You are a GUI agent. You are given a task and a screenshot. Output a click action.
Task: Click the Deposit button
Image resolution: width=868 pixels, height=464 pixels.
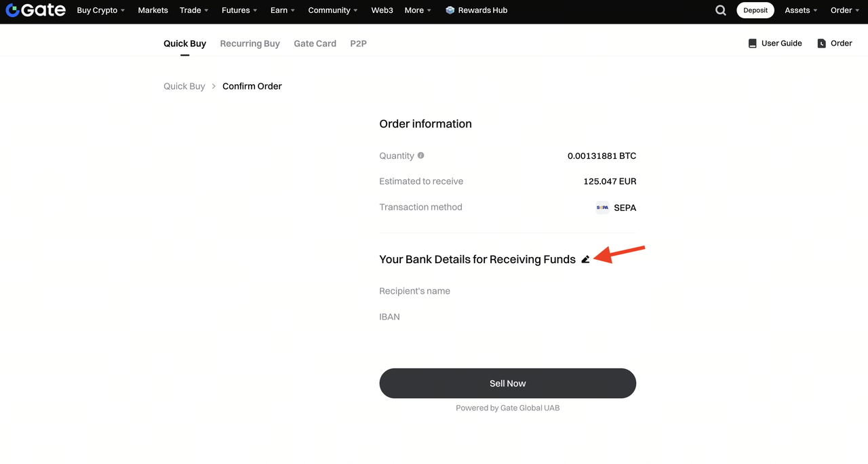point(755,10)
